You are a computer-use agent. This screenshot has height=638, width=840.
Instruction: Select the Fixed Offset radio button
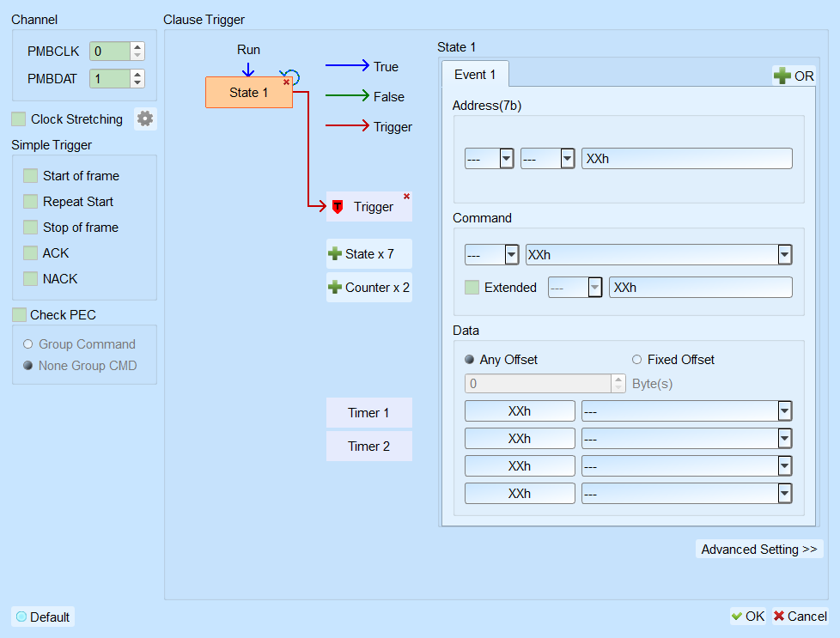point(636,360)
